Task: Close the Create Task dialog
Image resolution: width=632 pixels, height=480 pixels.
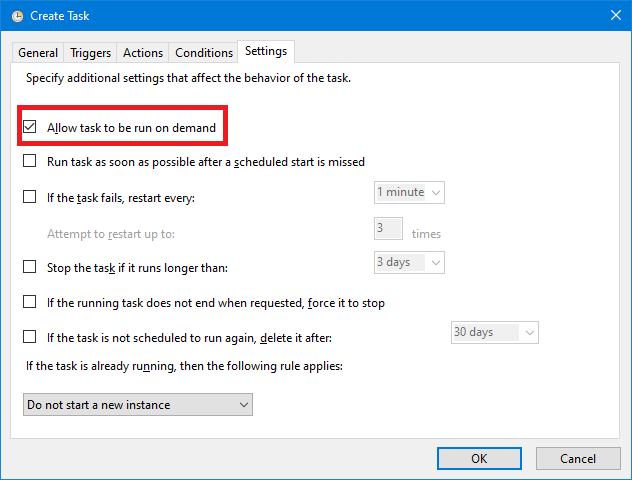Action: [x=615, y=15]
